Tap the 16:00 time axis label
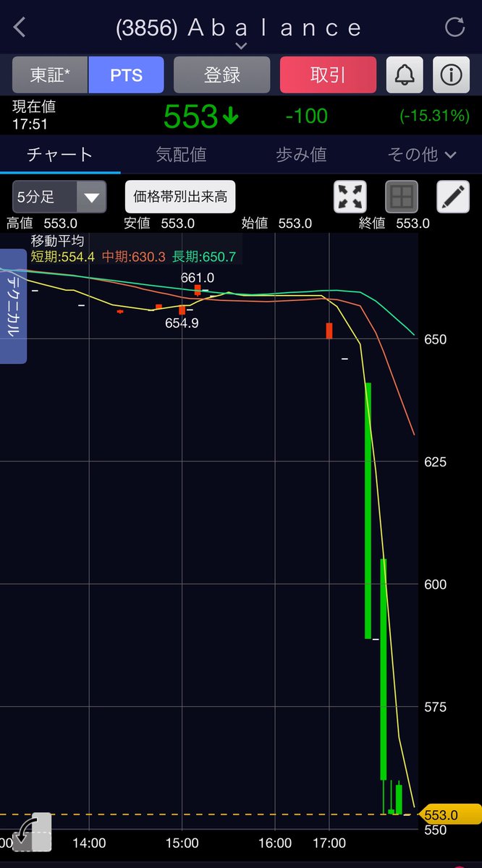Viewport: 482px width, 868px height. click(274, 843)
